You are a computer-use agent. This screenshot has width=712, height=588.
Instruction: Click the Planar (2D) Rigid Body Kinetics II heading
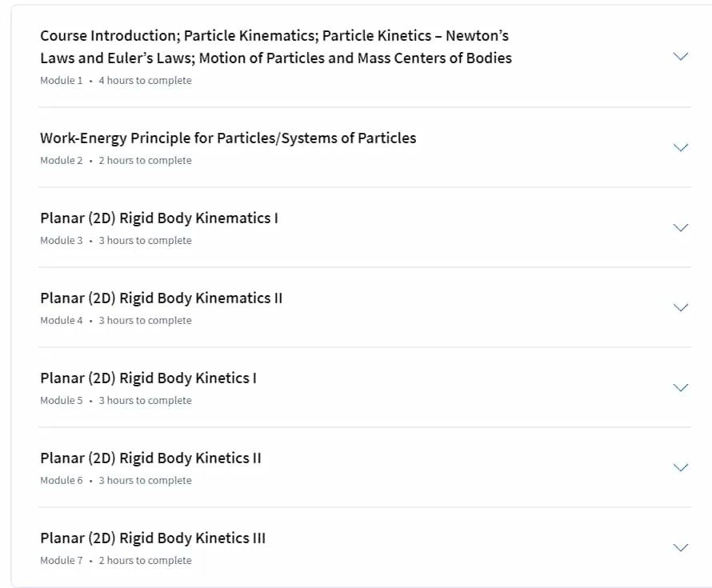[x=150, y=458]
